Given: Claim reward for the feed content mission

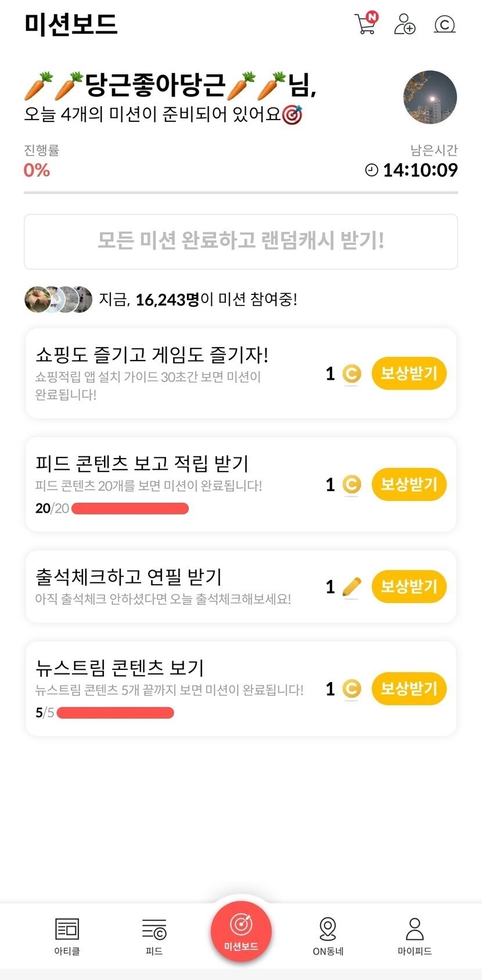Looking at the screenshot, I should click(409, 484).
